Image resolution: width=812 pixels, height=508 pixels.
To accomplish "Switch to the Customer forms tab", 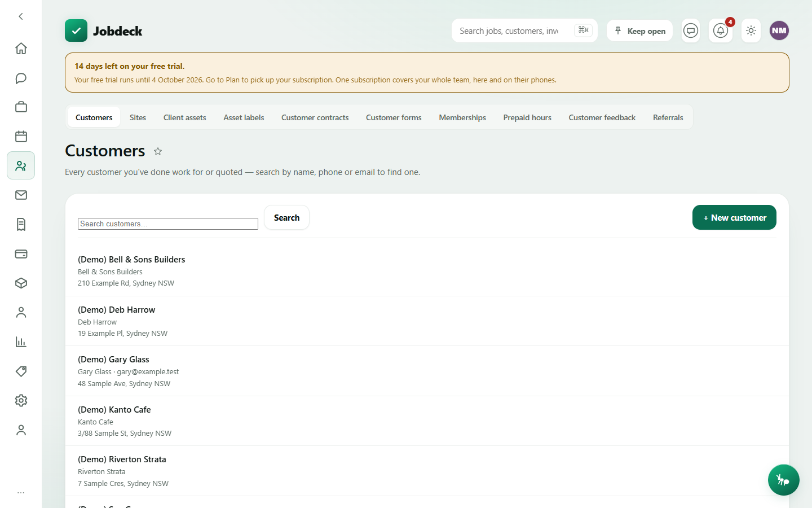I will (394, 117).
